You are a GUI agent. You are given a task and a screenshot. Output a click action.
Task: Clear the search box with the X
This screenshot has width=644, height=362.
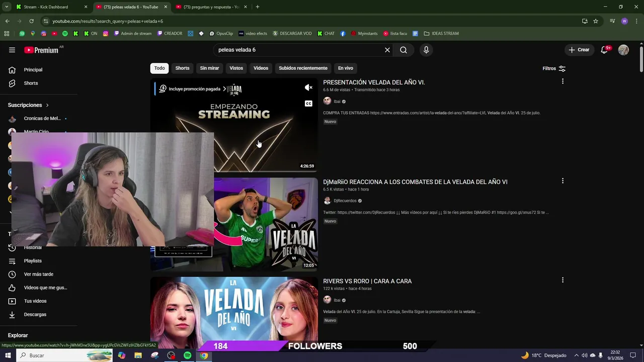(x=387, y=50)
